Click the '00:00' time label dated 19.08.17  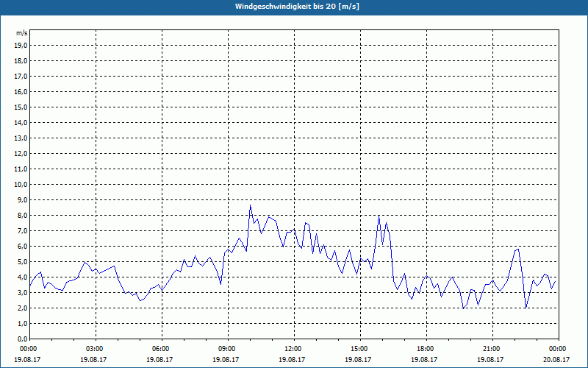28,349
